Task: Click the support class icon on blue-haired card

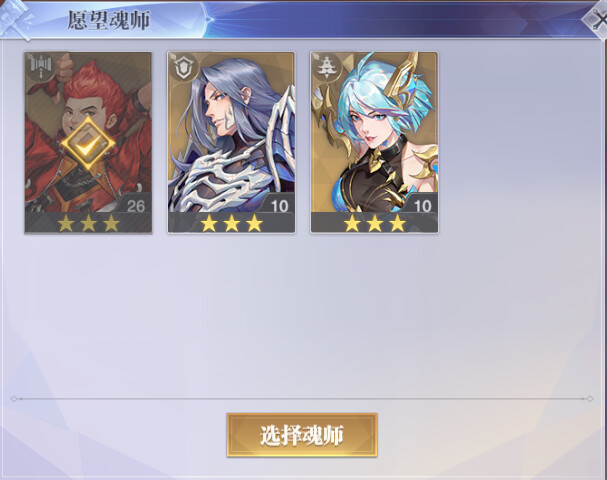Action: point(328,67)
